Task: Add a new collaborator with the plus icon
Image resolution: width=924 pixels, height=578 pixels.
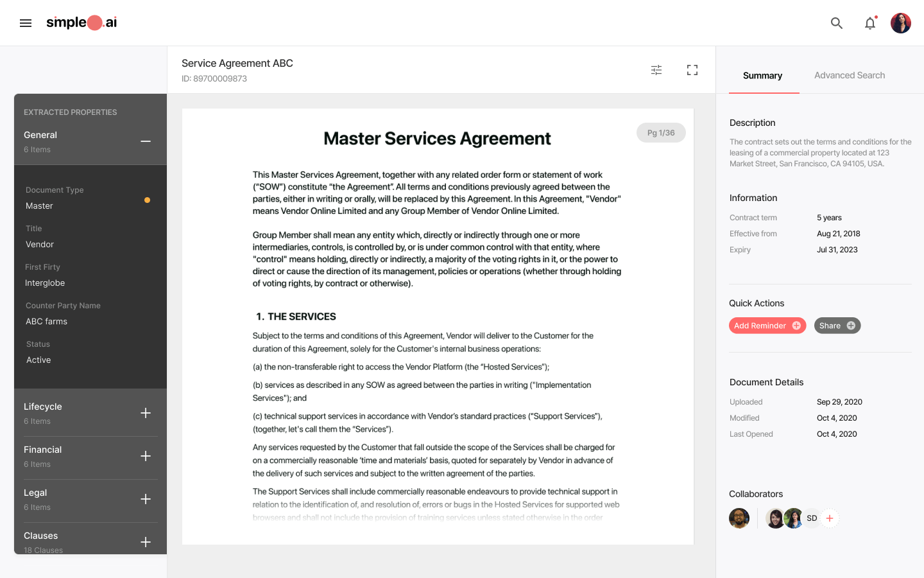Action: (830, 518)
